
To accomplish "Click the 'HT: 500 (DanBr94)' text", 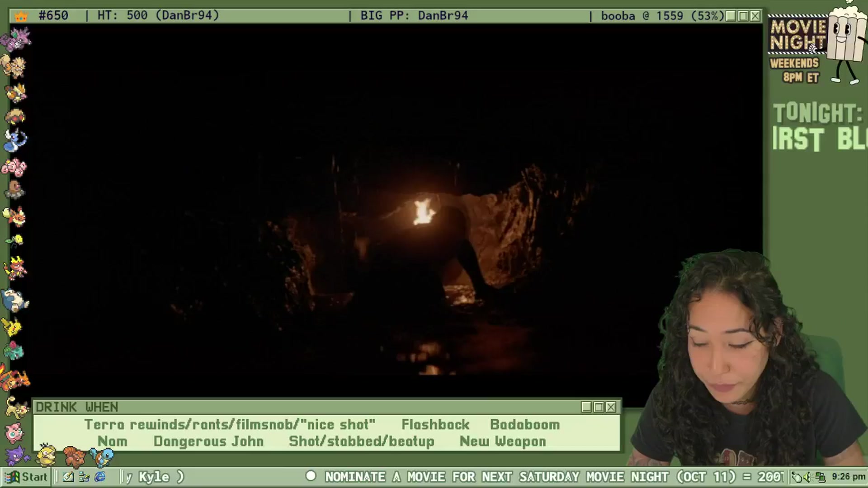I will 158,15.
